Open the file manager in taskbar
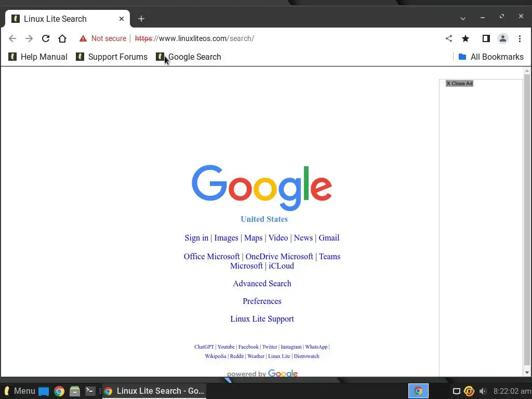The image size is (532, 399). pyautogui.click(x=75, y=391)
